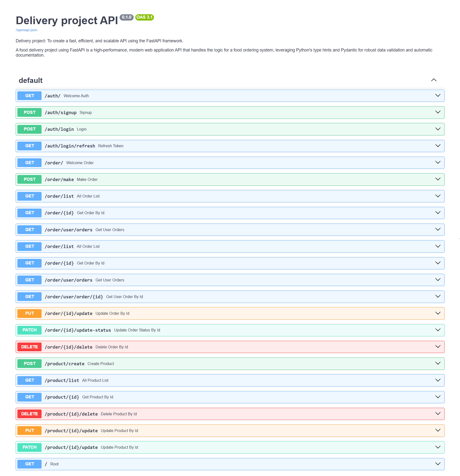Click the DELETE badge on /order/{id}/delete

[x=29, y=347]
